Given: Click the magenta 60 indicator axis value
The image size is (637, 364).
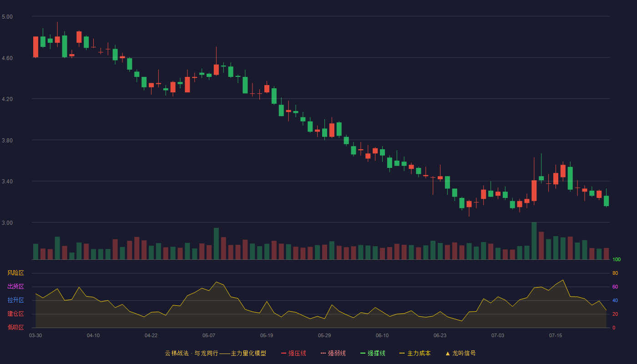Looking at the screenshot, I should click(615, 287).
